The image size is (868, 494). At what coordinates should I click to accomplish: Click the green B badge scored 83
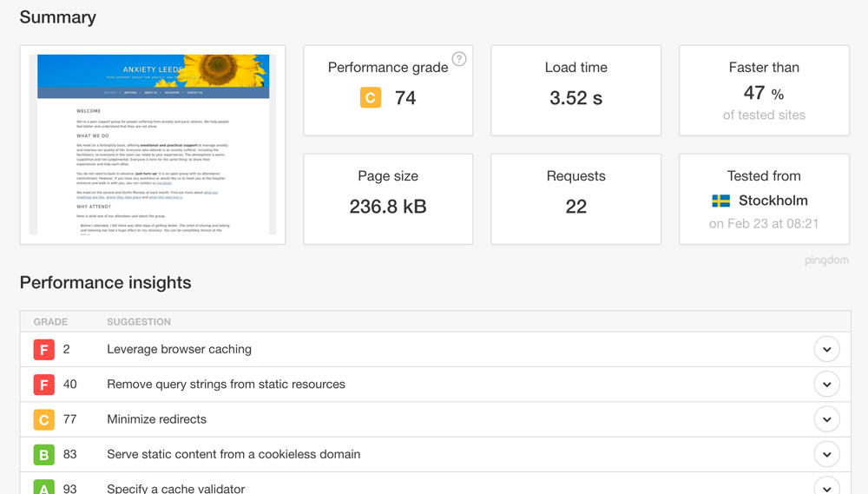click(x=44, y=454)
